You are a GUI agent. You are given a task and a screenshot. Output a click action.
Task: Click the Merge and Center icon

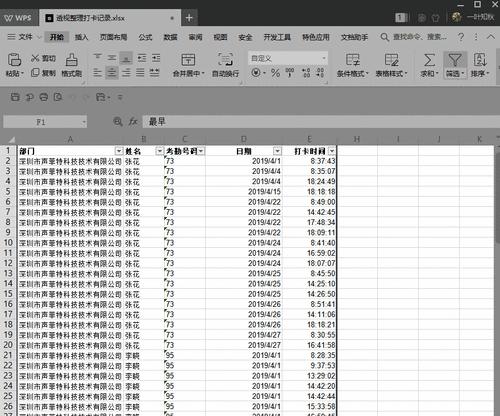pyautogui.click(x=188, y=60)
